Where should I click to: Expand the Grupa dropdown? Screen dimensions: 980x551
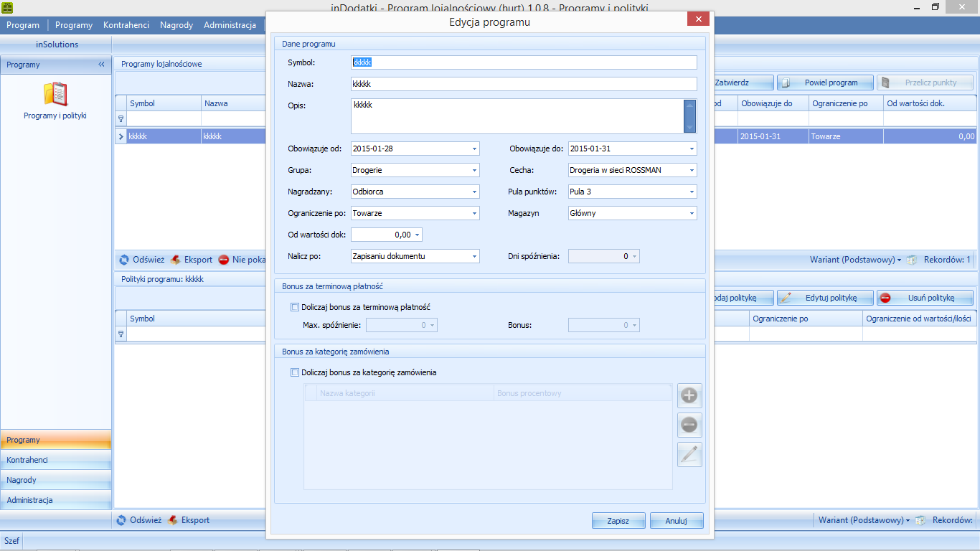tap(474, 170)
